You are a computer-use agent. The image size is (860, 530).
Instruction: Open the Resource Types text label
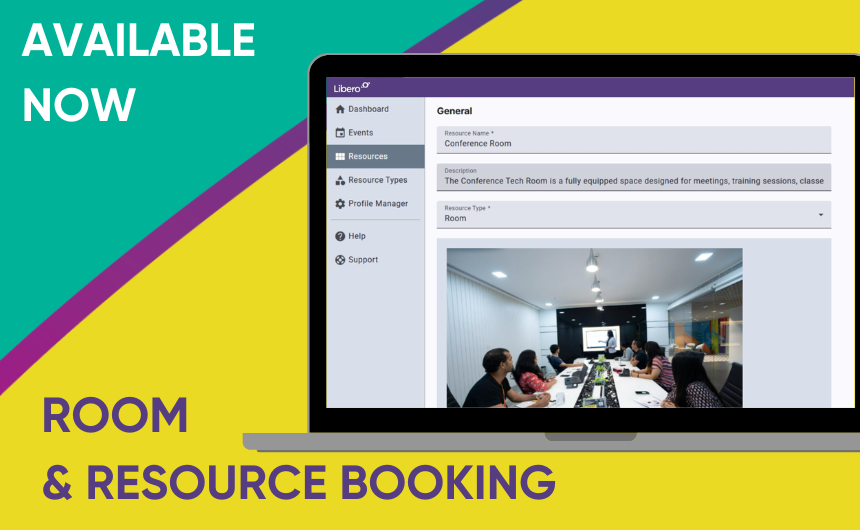click(378, 181)
